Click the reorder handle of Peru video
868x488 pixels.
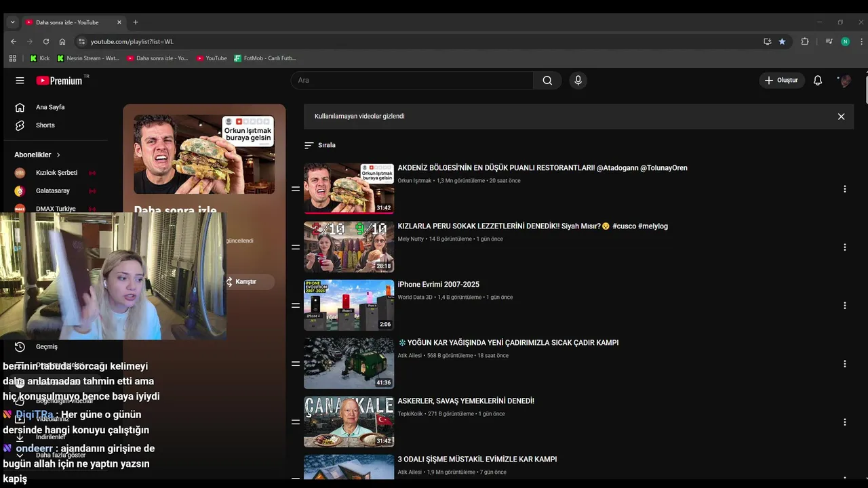click(296, 247)
